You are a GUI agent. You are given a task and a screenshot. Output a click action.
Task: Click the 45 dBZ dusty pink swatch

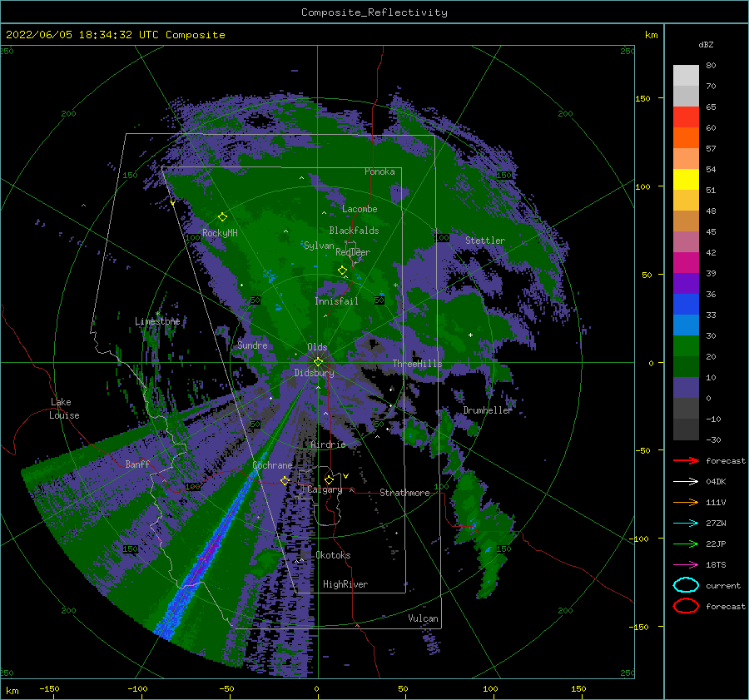click(x=686, y=241)
